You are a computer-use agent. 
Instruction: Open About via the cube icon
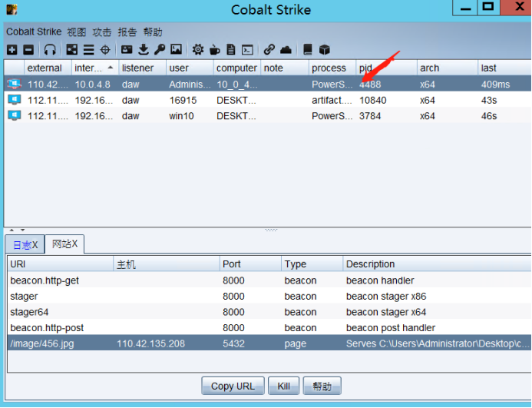325,50
